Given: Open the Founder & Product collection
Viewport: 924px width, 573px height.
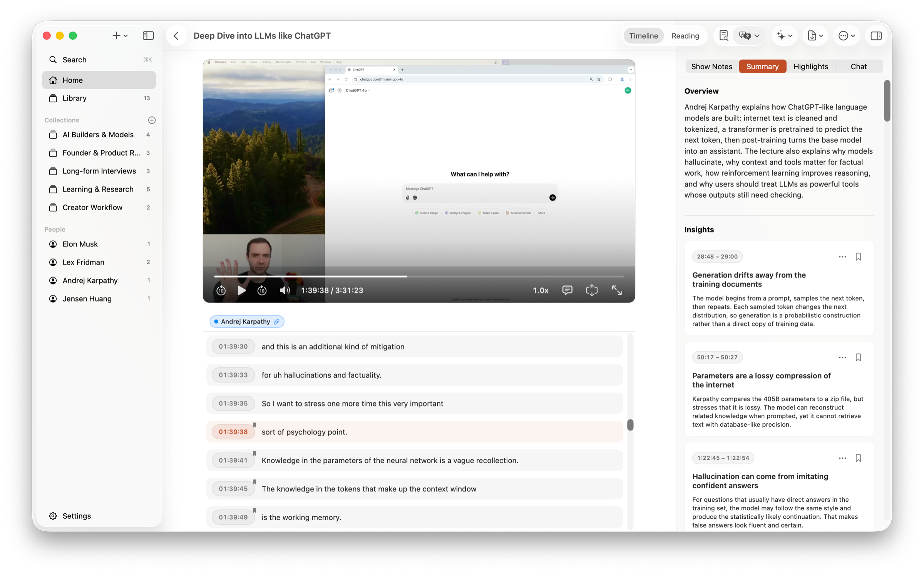Looking at the screenshot, I should click(99, 153).
